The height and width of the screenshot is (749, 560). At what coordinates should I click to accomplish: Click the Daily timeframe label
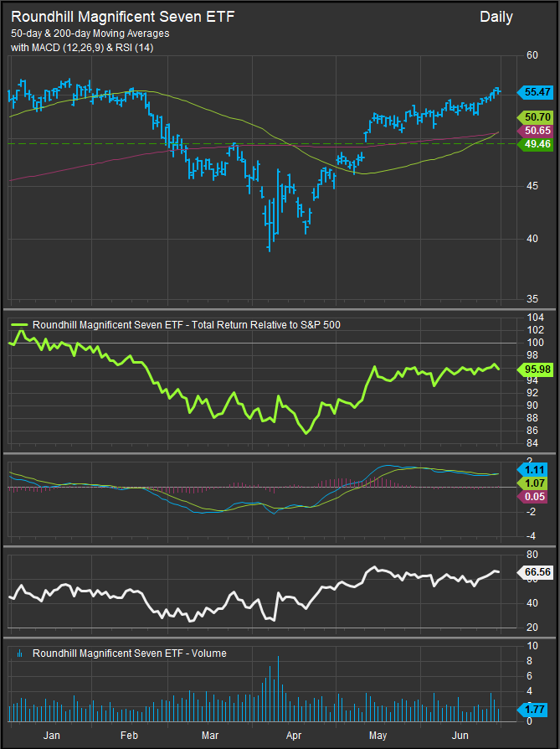[x=496, y=17]
